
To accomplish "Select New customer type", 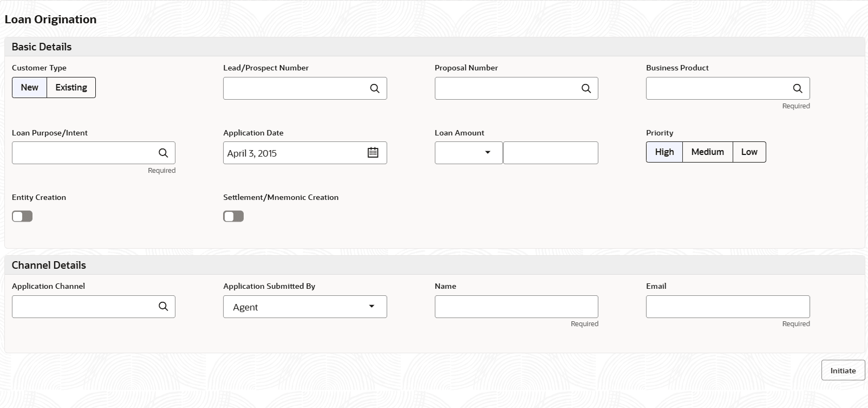I will pos(30,87).
